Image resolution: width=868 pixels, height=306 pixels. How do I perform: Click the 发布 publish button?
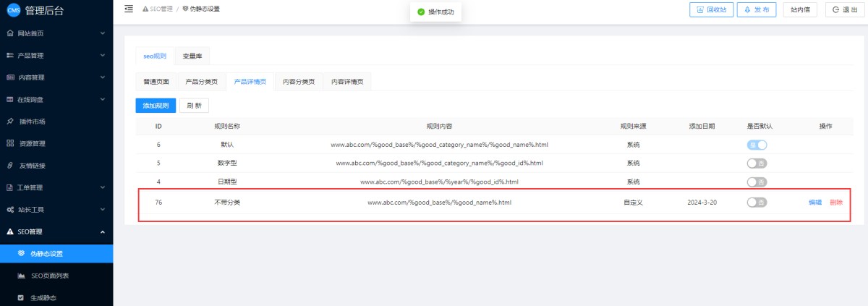[x=757, y=9]
